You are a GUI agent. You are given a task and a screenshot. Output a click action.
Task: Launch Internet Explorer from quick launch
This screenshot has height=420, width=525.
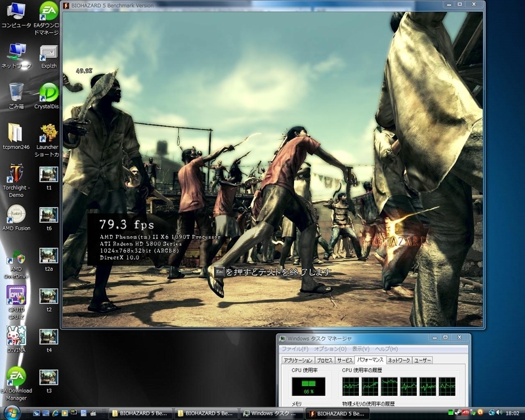click(x=56, y=413)
